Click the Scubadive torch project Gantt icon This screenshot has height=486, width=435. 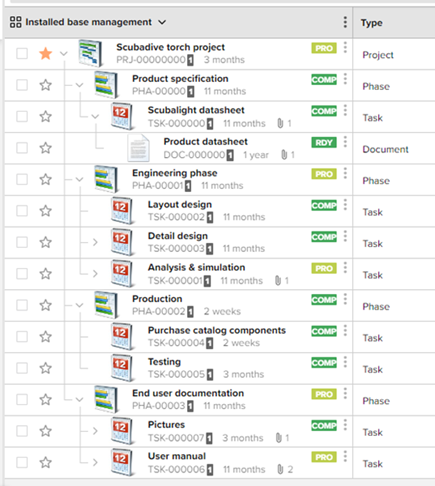click(90, 53)
